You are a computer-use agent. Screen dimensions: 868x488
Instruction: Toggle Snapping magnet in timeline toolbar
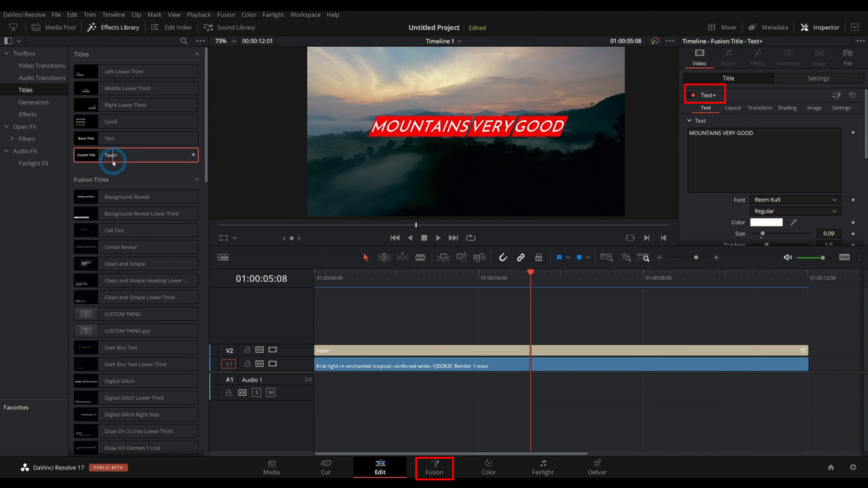pyautogui.click(x=503, y=257)
